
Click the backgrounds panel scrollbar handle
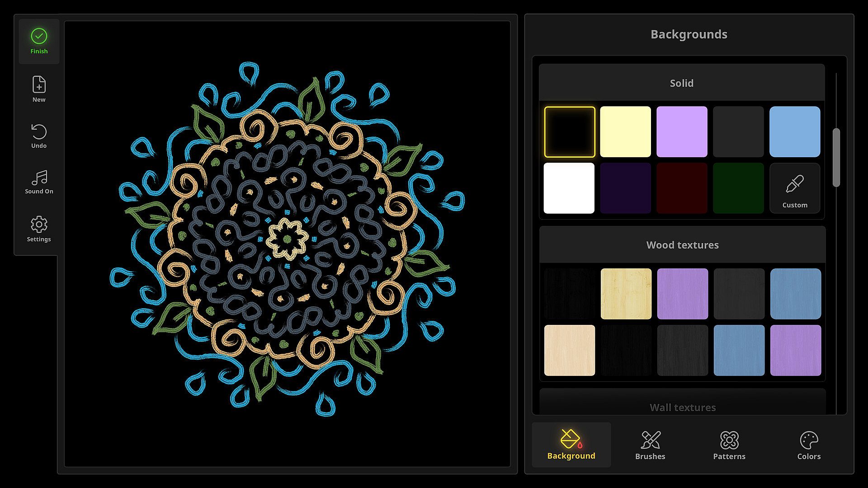[836, 157]
